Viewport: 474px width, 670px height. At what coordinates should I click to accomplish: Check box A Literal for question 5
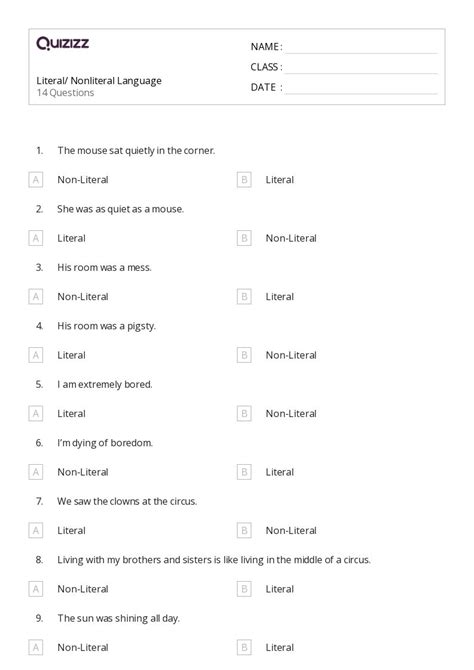tap(35, 414)
